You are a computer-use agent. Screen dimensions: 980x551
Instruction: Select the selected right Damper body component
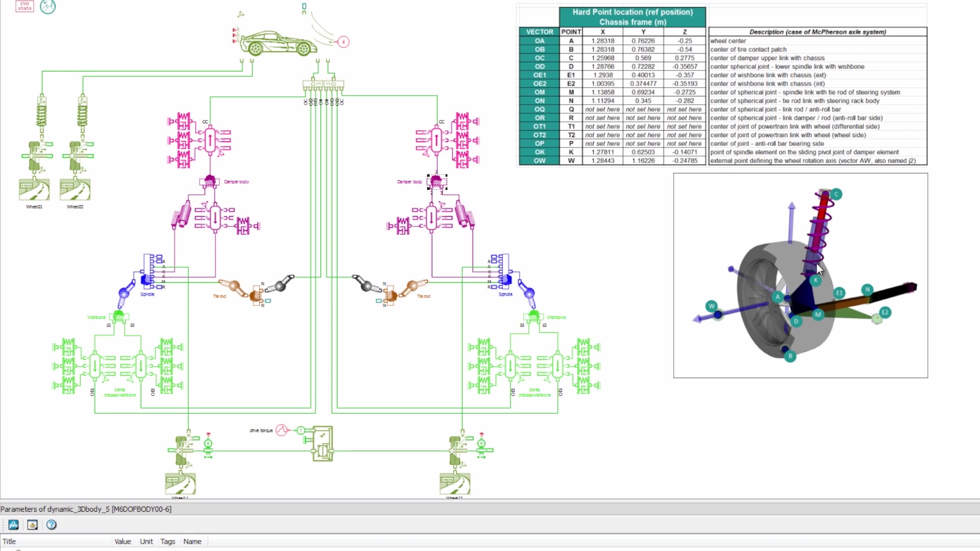pos(436,181)
